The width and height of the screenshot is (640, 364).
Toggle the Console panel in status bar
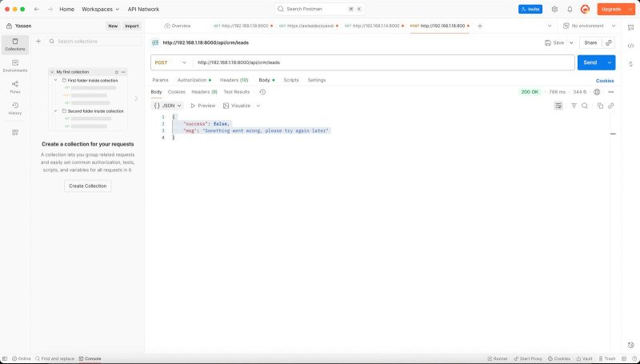90,358
